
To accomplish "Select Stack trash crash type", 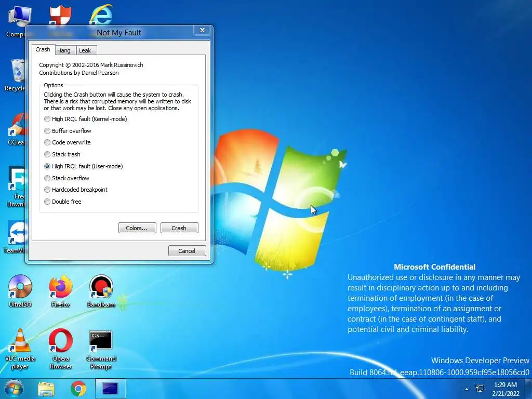I will pyautogui.click(x=62, y=154).
